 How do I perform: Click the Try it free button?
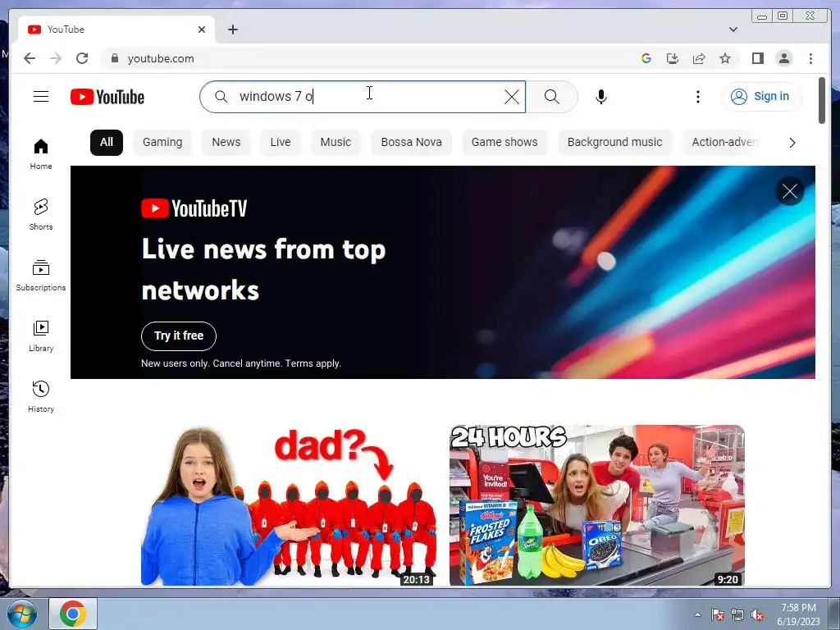[x=178, y=336]
